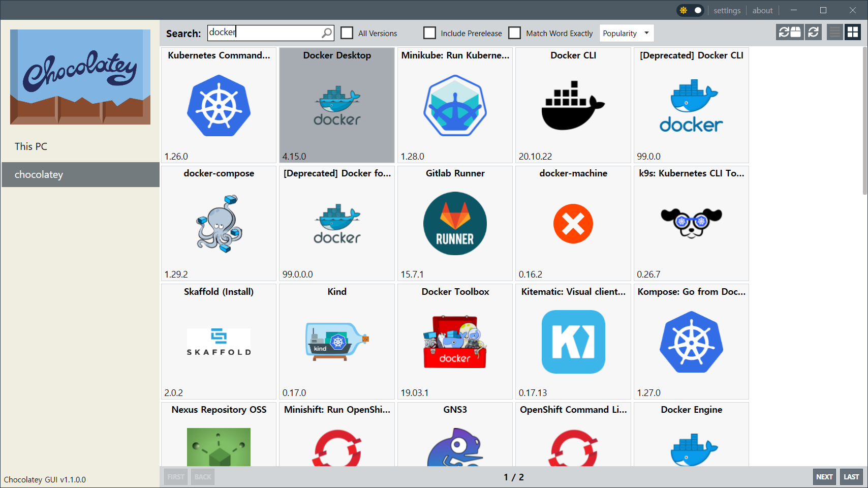Open the settings menu

727,10
